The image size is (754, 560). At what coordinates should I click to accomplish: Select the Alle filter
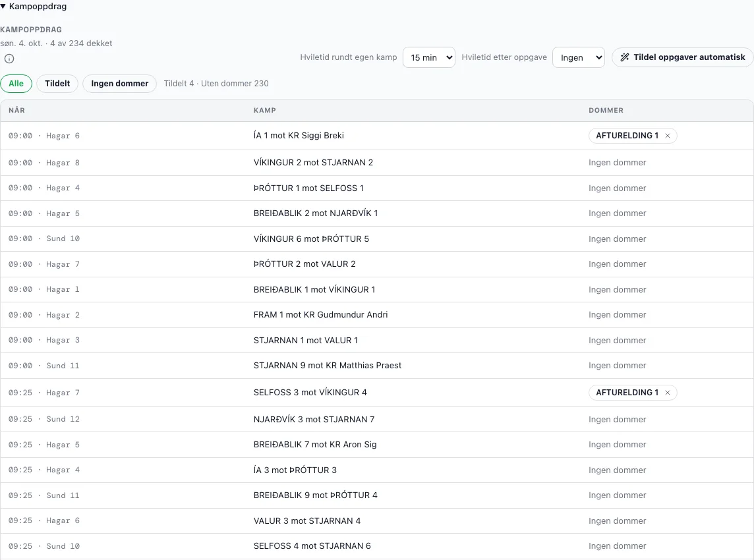click(16, 84)
